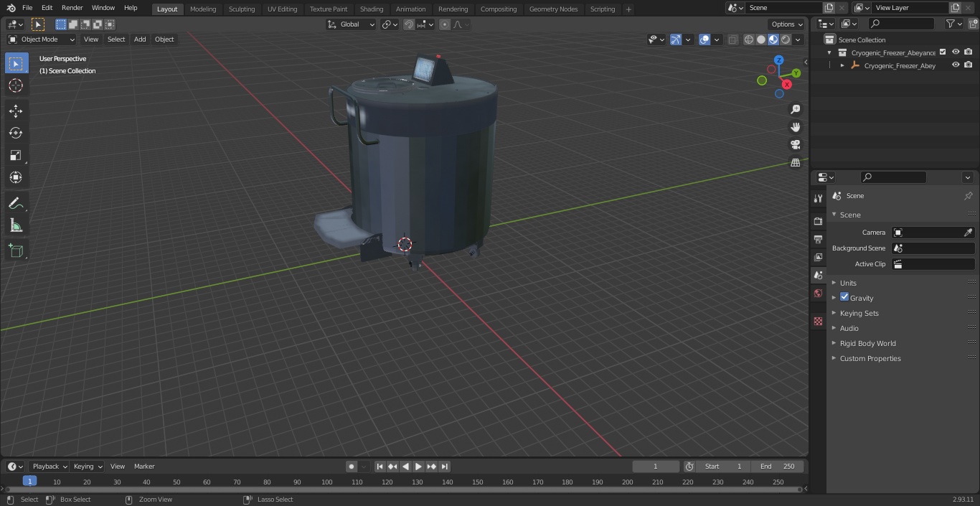Image resolution: width=980 pixels, height=506 pixels.
Task: Pick camera object with eyedropper
Action: (968, 233)
